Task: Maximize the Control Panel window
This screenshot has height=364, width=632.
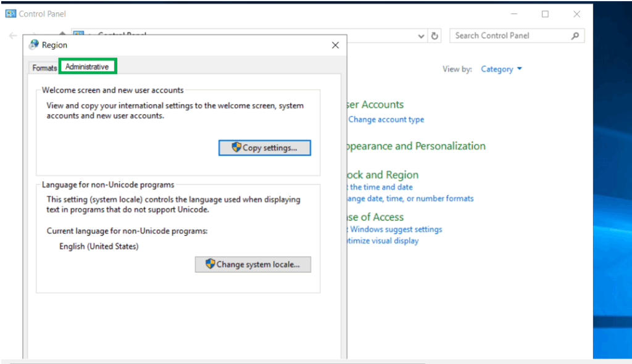Action: click(x=545, y=14)
